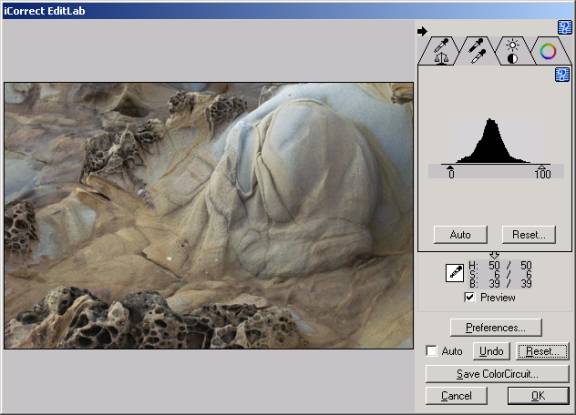Click the Undo button
The width and height of the screenshot is (576, 415).
click(x=491, y=351)
